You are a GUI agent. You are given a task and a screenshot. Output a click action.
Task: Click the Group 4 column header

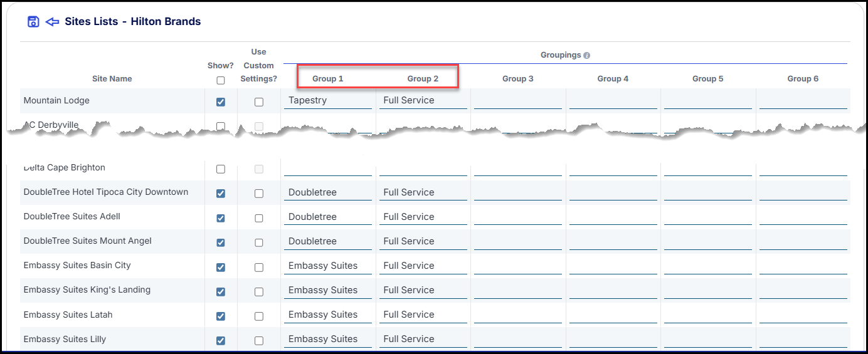point(613,79)
